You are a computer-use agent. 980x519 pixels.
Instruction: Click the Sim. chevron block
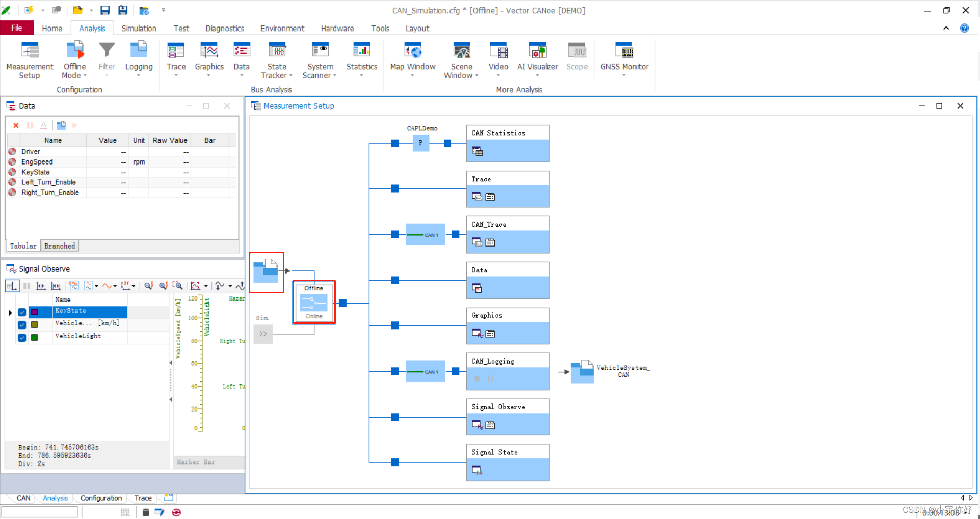(x=263, y=334)
